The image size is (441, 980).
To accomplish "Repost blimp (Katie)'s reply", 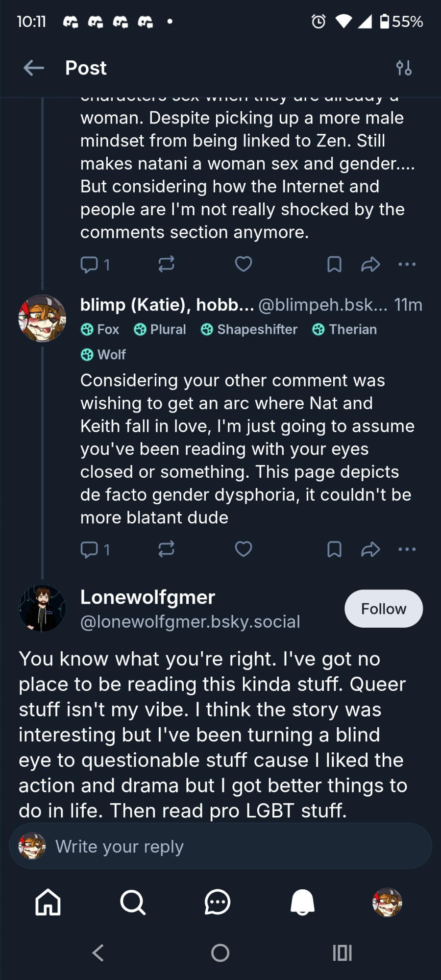I will (166, 549).
